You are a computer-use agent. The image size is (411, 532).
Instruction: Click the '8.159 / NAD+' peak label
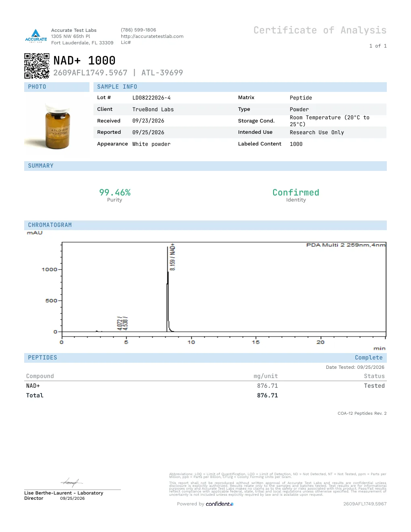click(172, 257)
